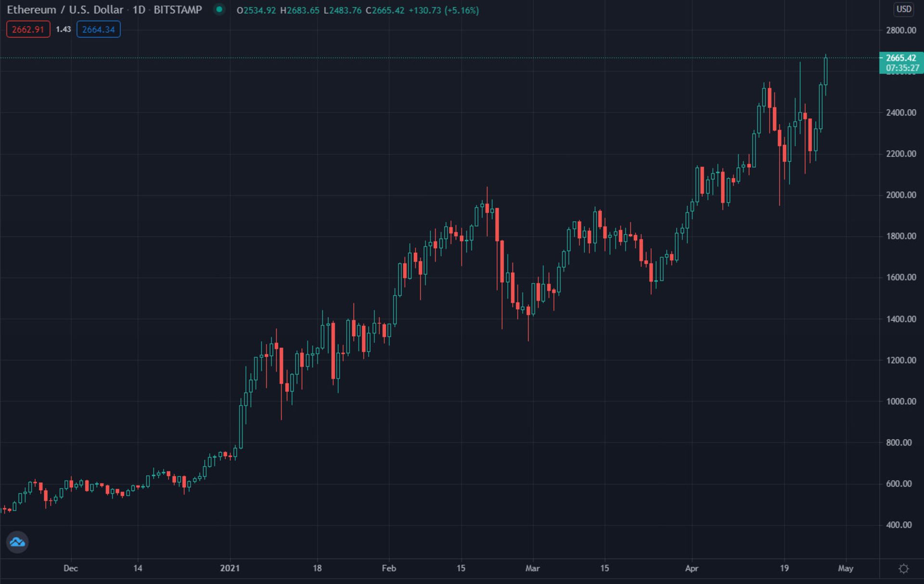Image resolution: width=924 pixels, height=584 pixels.
Task: Click the red sell price 2662.91
Action: tap(28, 29)
